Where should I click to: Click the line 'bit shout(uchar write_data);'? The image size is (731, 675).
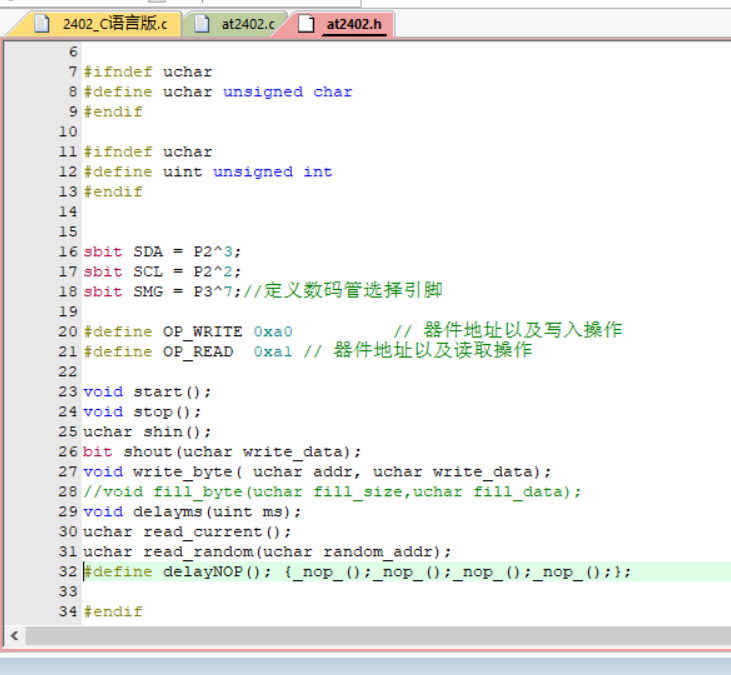(222, 452)
